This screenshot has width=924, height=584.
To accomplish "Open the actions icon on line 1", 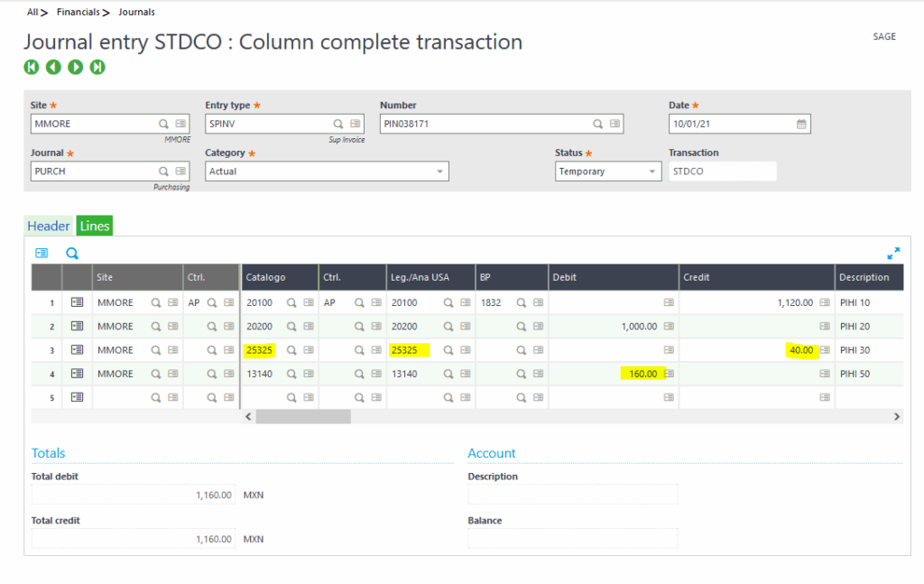I will 77,301.
